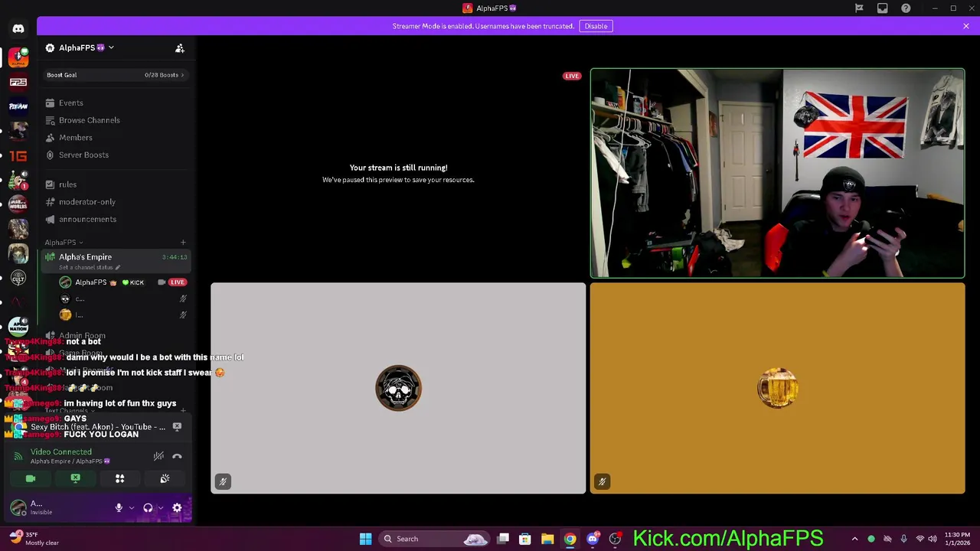Open the Pitman server icon

[18, 106]
